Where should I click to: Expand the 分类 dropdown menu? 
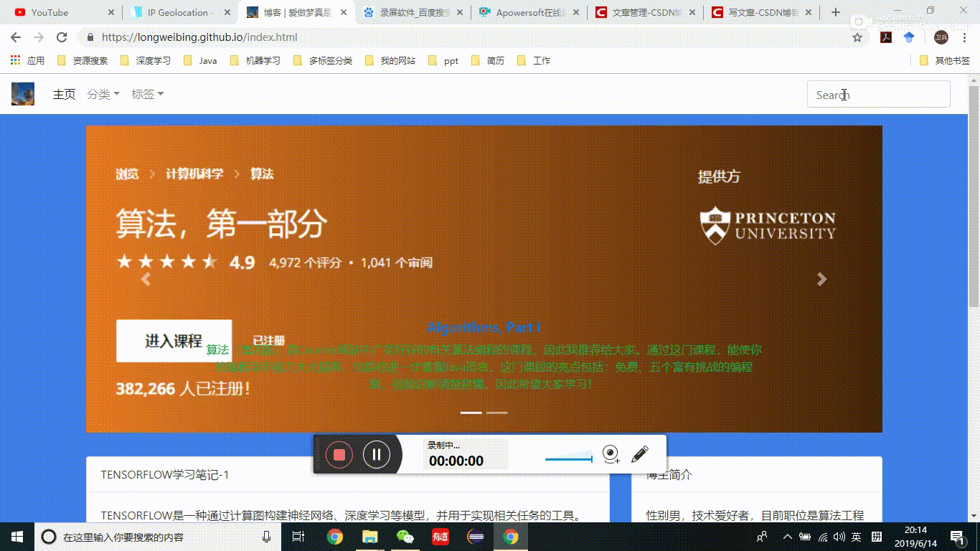tap(103, 94)
